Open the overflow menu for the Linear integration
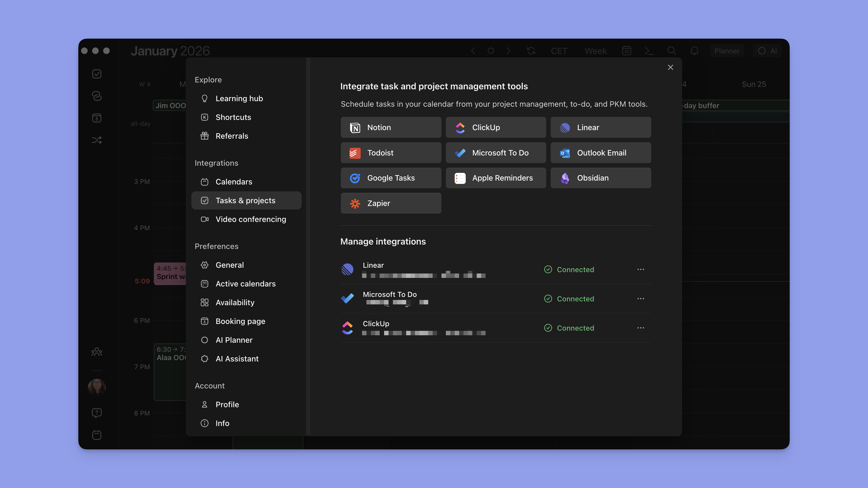Screen dimensions: 868x488 641,269
